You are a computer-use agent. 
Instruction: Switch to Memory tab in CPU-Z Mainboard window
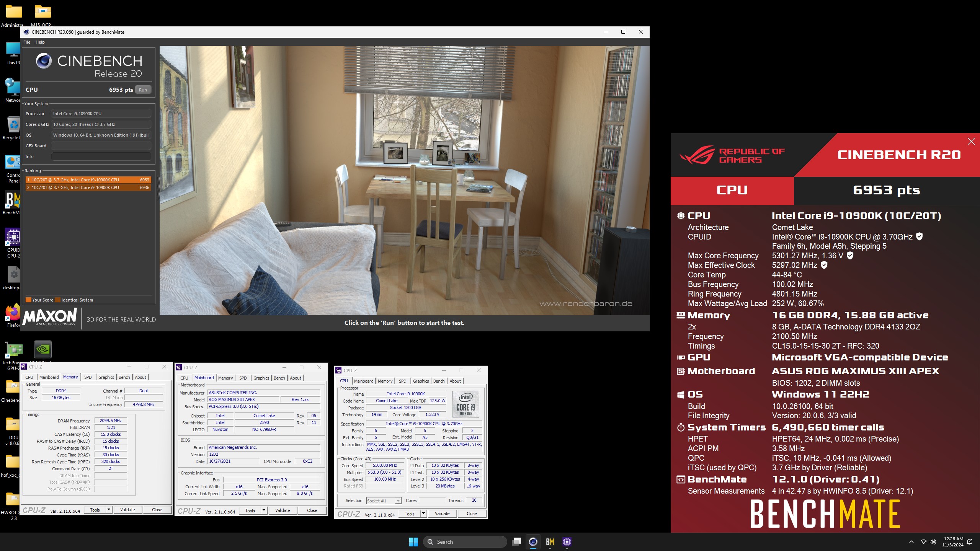[x=225, y=378]
